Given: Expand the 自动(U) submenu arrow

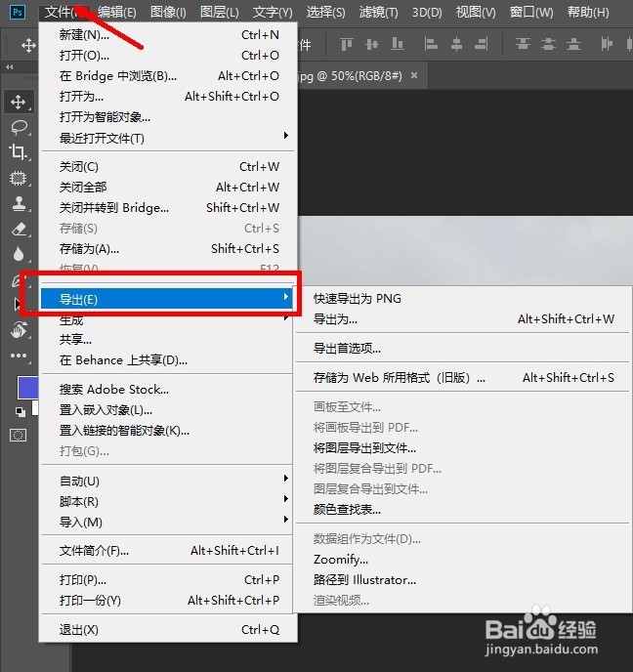Looking at the screenshot, I should tap(286, 478).
